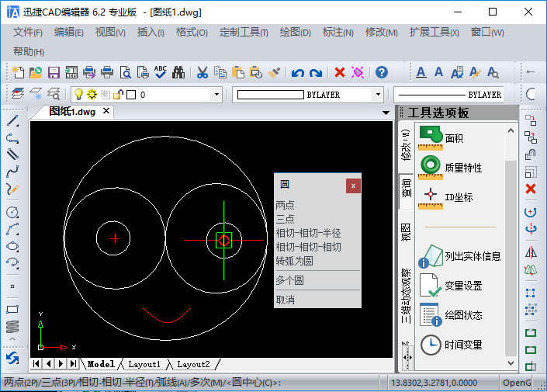
Task: Open Find with the binoculars icon
Action: tap(178, 72)
